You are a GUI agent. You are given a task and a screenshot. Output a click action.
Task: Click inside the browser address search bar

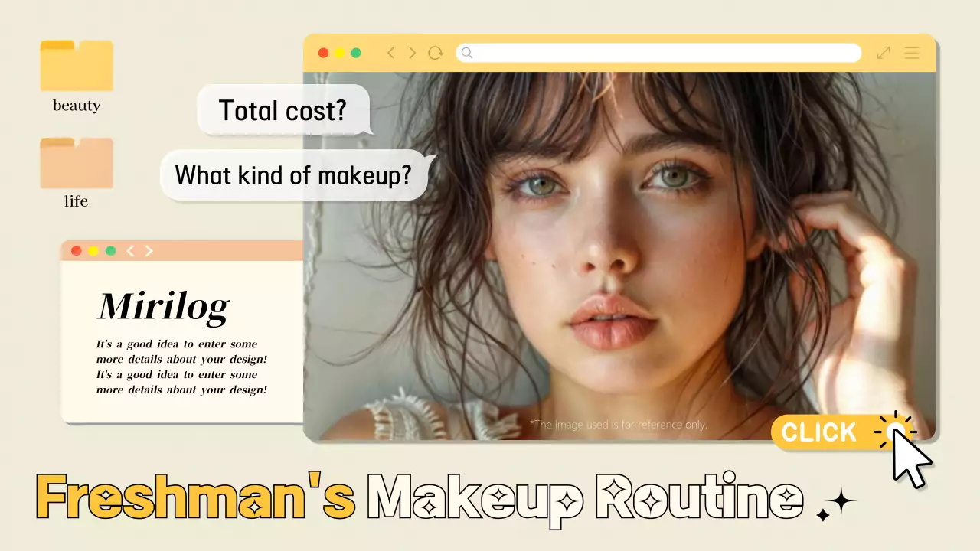click(658, 53)
